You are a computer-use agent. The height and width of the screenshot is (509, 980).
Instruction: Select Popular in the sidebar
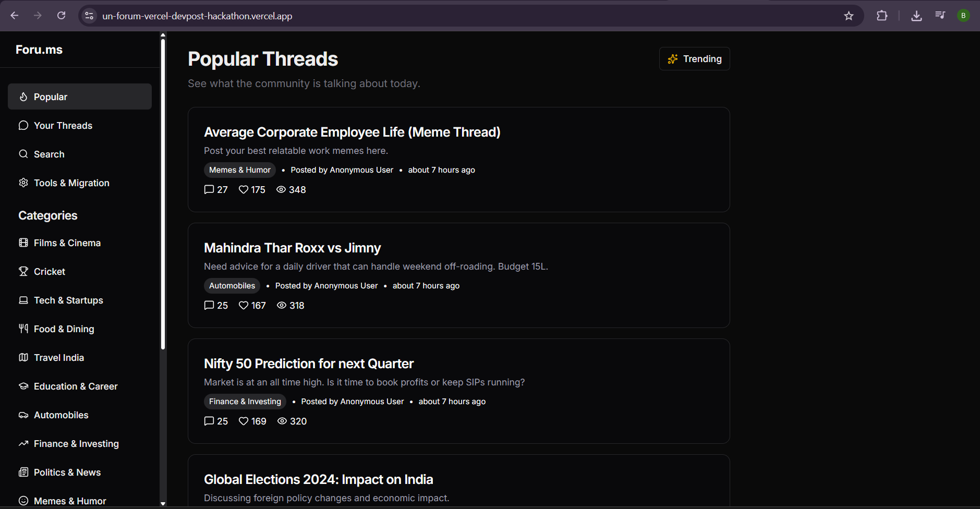[80, 96]
